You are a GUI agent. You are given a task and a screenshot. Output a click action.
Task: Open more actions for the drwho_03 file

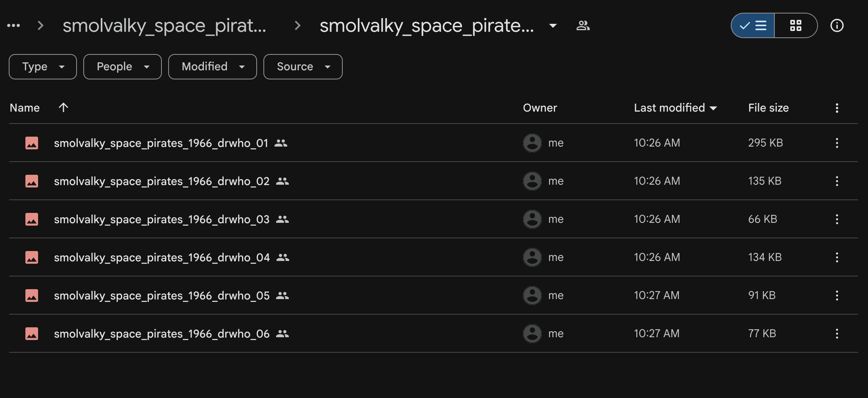[x=837, y=219]
